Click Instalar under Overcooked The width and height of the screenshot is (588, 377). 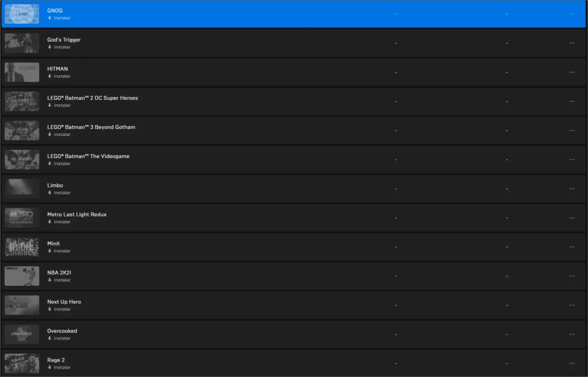[x=59, y=338]
